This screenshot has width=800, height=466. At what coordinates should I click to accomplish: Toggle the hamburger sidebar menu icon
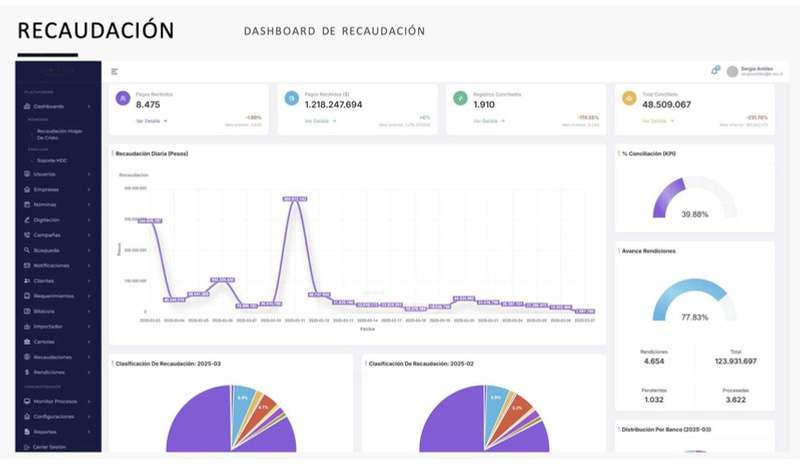[115, 71]
